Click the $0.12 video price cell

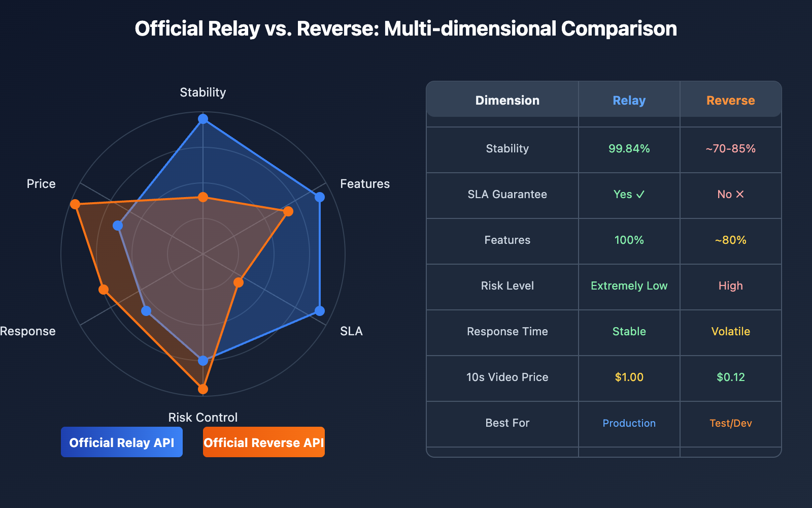click(730, 377)
